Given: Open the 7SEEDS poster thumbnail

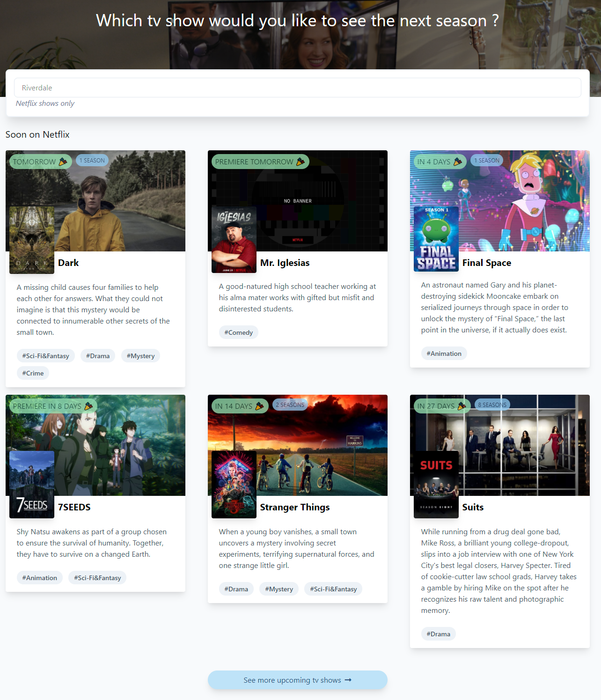Looking at the screenshot, I should (x=32, y=485).
